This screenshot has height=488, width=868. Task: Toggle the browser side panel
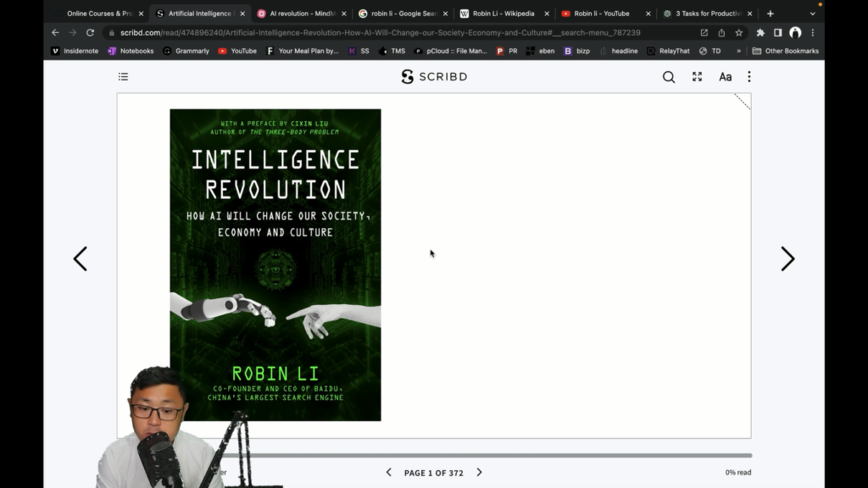coord(778,33)
